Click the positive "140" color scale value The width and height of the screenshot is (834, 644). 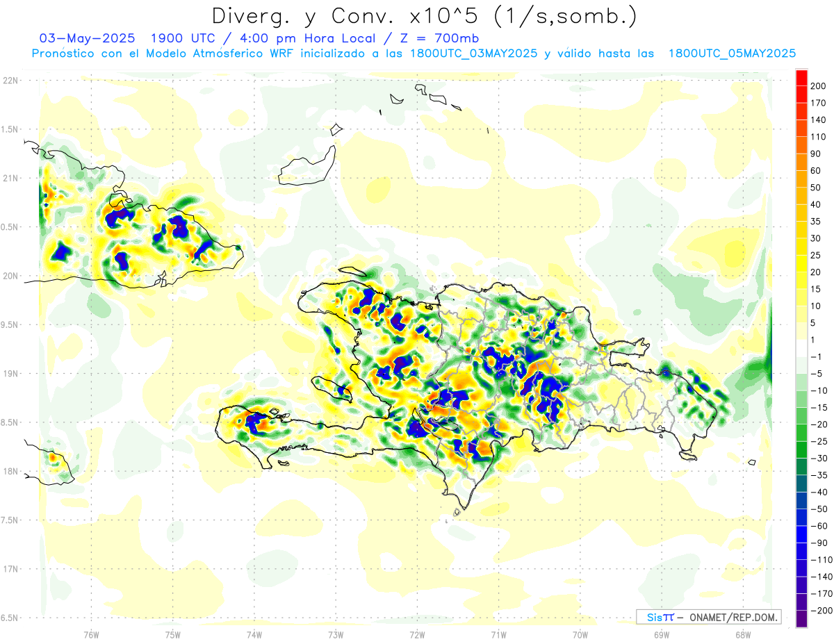click(x=818, y=120)
